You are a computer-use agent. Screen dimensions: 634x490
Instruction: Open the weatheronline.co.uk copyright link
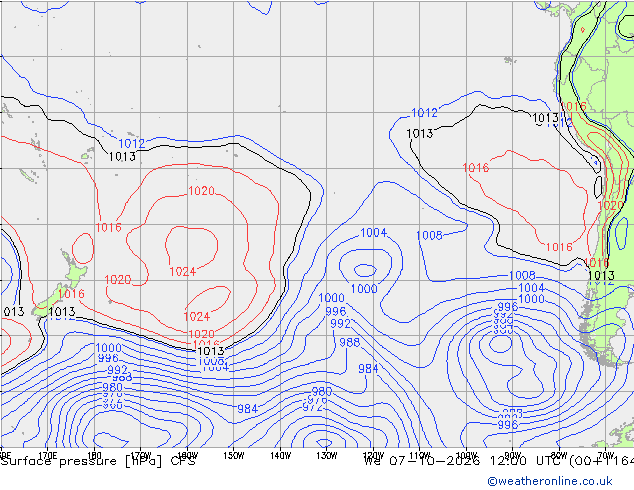click(x=550, y=481)
